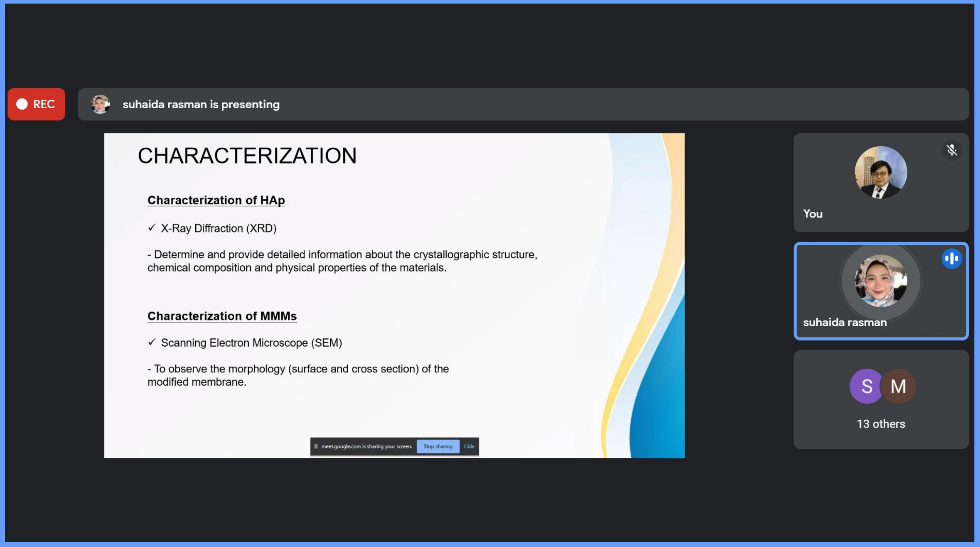
Task: Click the purple S participant avatar
Action: click(866, 386)
